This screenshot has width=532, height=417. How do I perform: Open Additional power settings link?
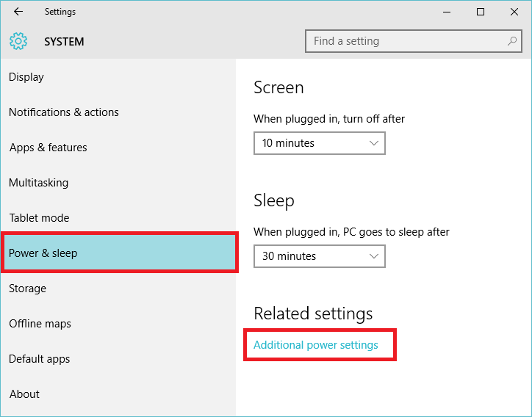point(315,345)
